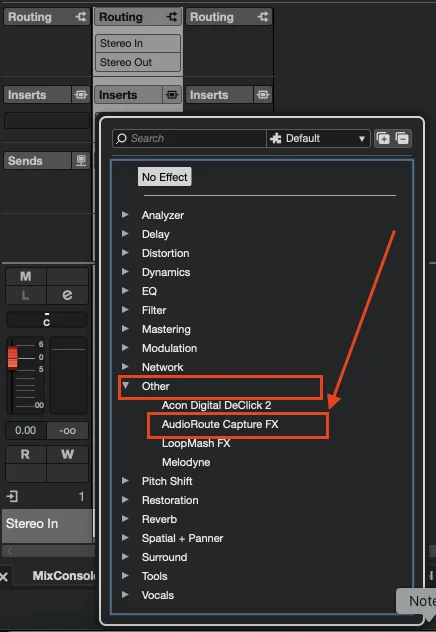Click the left scroll arrow of the mixer scrollbar

pos(10,551)
